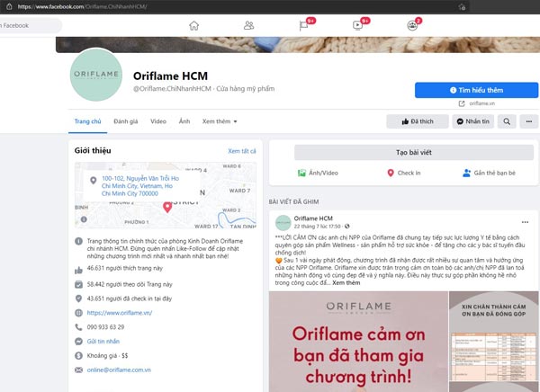The height and width of the screenshot is (392, 540).
Task: Click the site info padlock icon in address bar
Action: (x=9, y=6)
